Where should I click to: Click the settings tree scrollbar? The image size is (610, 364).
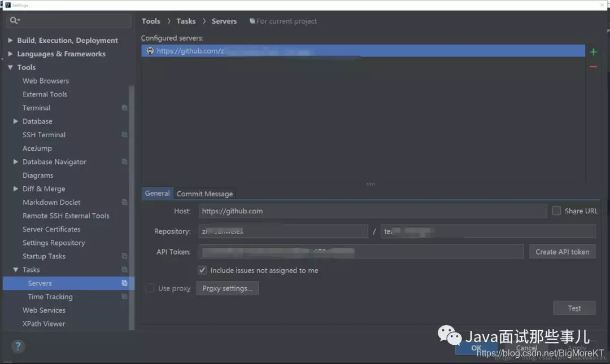coord(132,207)
